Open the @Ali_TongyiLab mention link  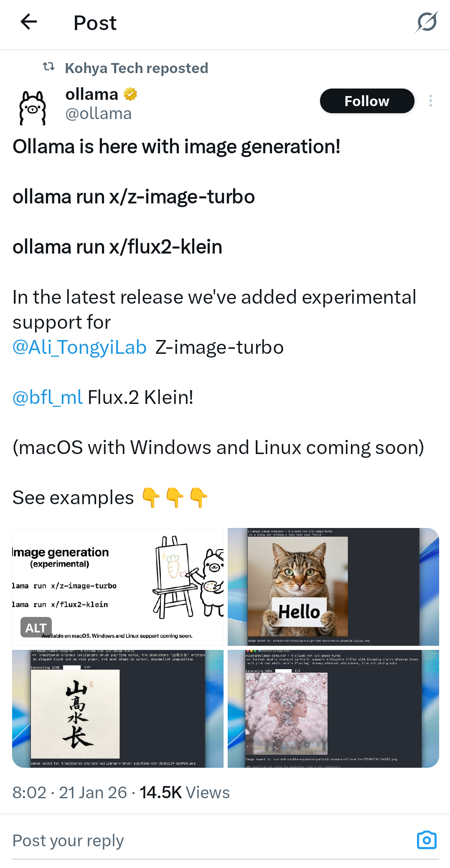pos(79,348)
